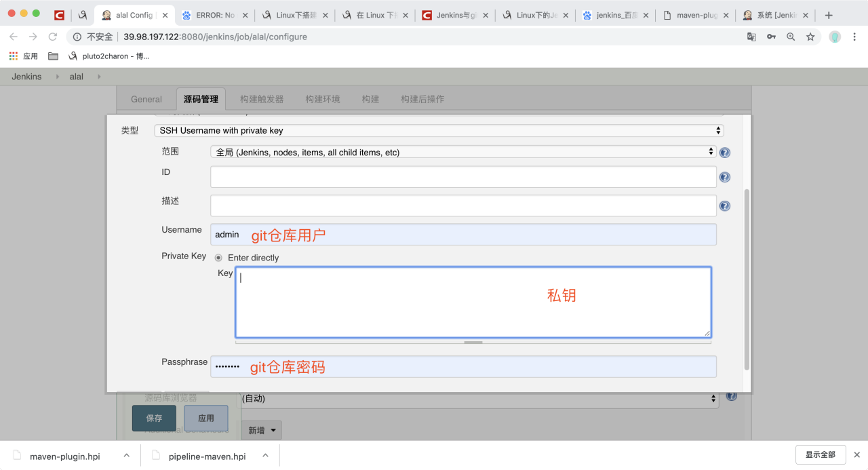Click the saved passwords key icon
The width and height of the screenshot is (868, 470).
tap(771, 37)
